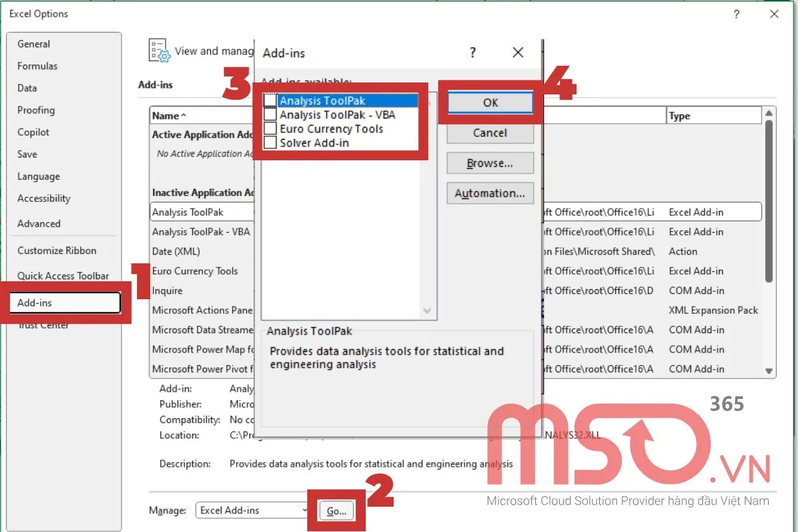The width and height of the screenshot is (798, 532).
Task: Select Date (XML) from the add-ins list
Action: (x=176, y=251)
